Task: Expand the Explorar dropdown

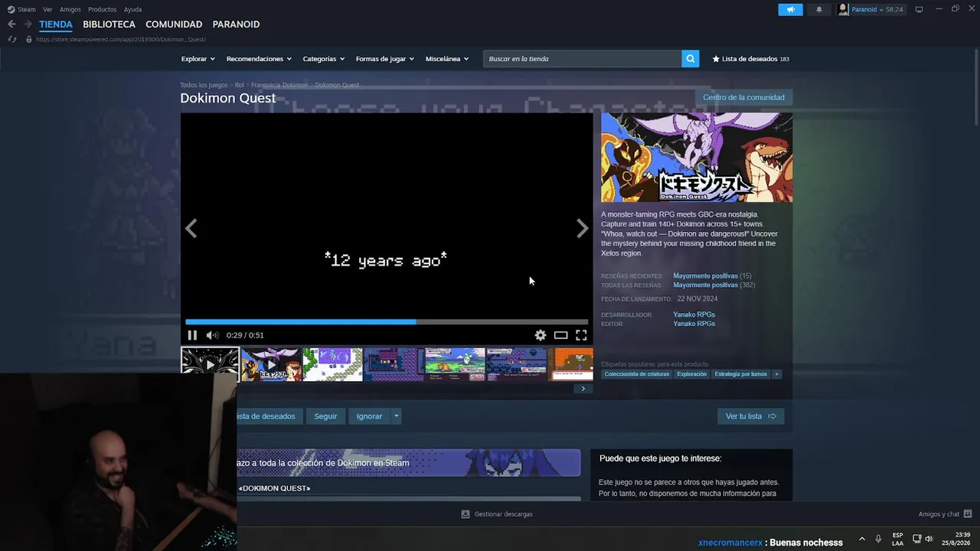Action: coord(198,59)
